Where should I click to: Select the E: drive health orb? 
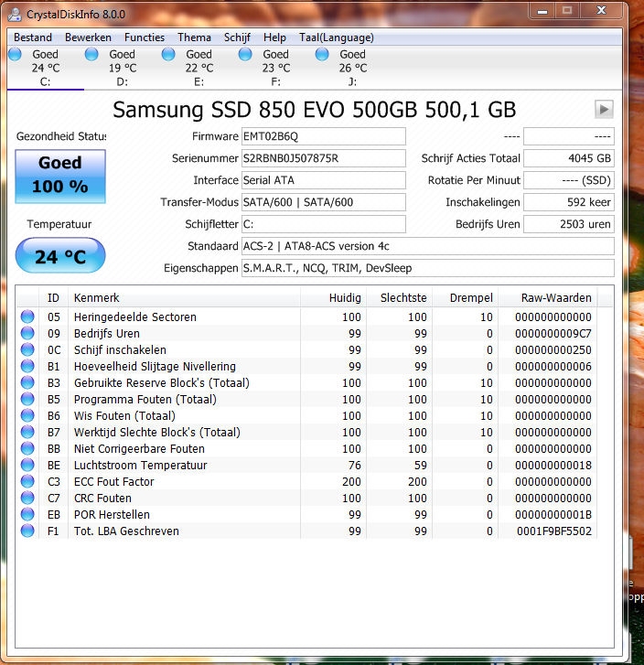(168, 55)
